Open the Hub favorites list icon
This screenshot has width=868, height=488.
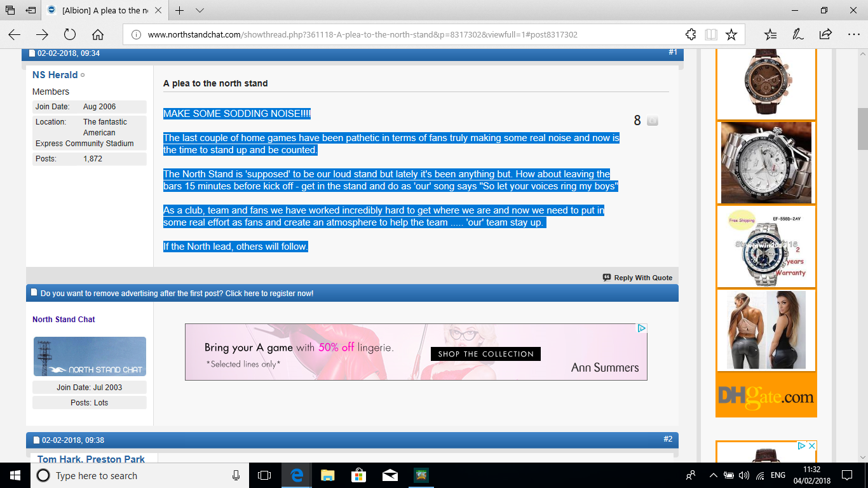click(770, 34)
